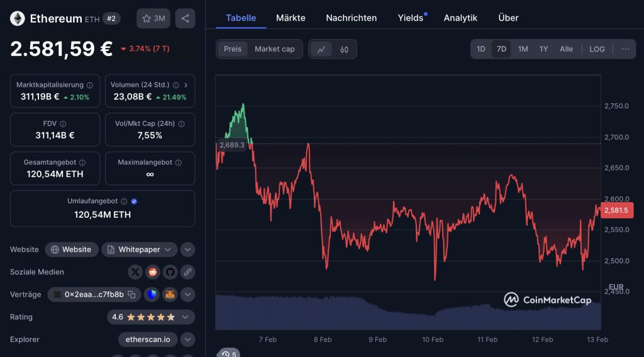The image size is (644, 357).
Task: Show Gesamtangebot info icon
Action: pyautogui.click(x=82, y=162)
